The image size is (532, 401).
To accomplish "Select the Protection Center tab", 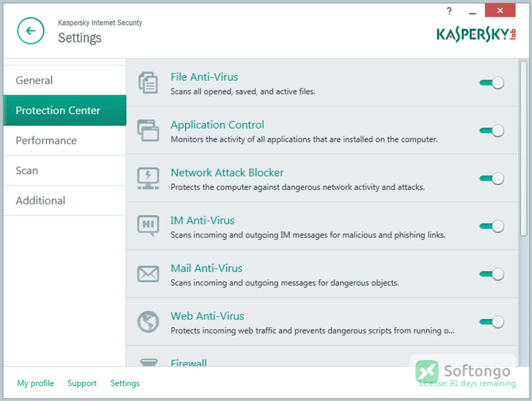I will click(x=65, y=110).
